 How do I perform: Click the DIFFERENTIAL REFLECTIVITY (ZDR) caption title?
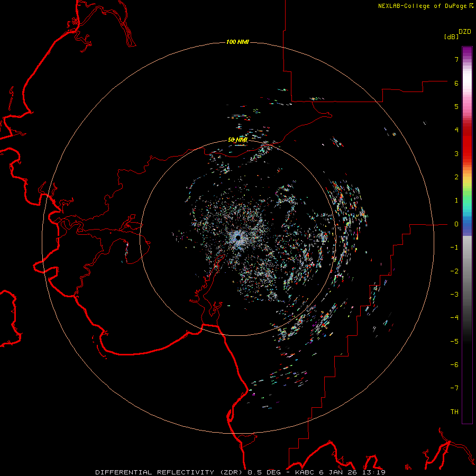pyautogui.click(x=170, y=472)
